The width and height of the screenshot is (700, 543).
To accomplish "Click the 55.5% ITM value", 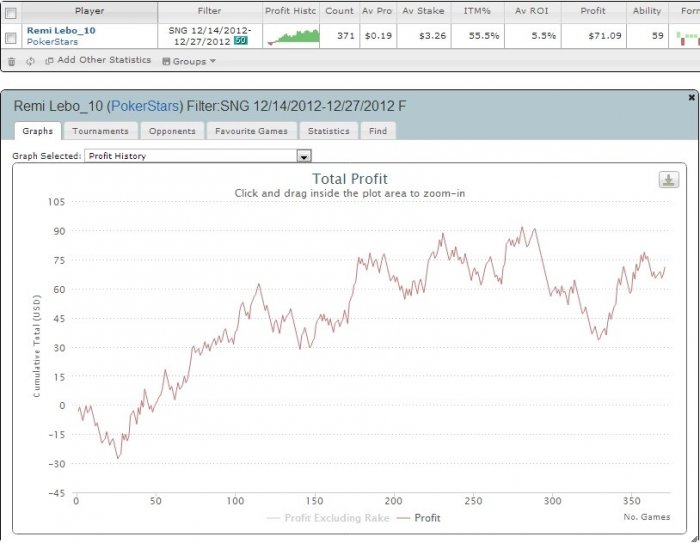I will [x=484, y=36].
